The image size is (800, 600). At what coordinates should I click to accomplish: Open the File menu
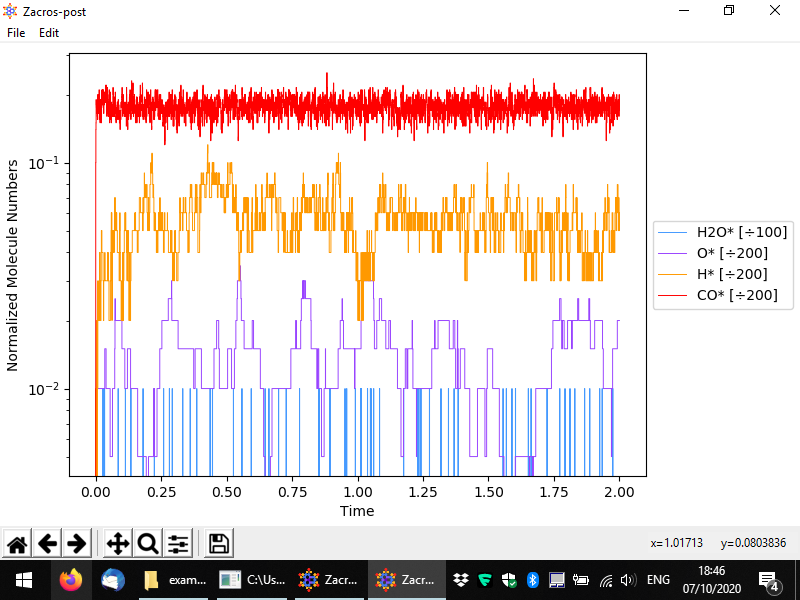click(16, 33)
